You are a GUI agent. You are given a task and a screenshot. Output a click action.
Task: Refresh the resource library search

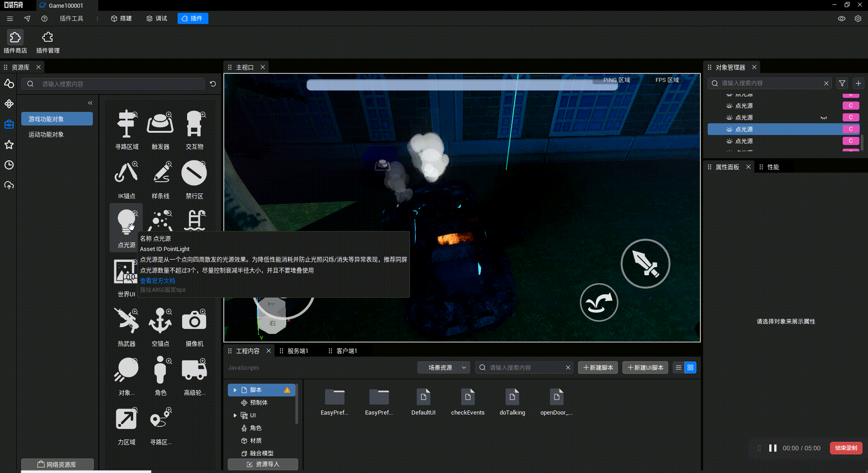(213, 84)
